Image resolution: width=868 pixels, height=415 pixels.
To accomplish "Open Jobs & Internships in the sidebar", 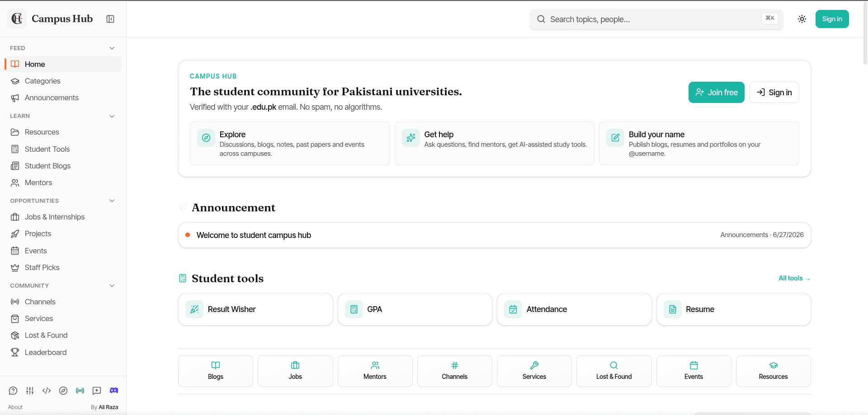I will 63,217.
